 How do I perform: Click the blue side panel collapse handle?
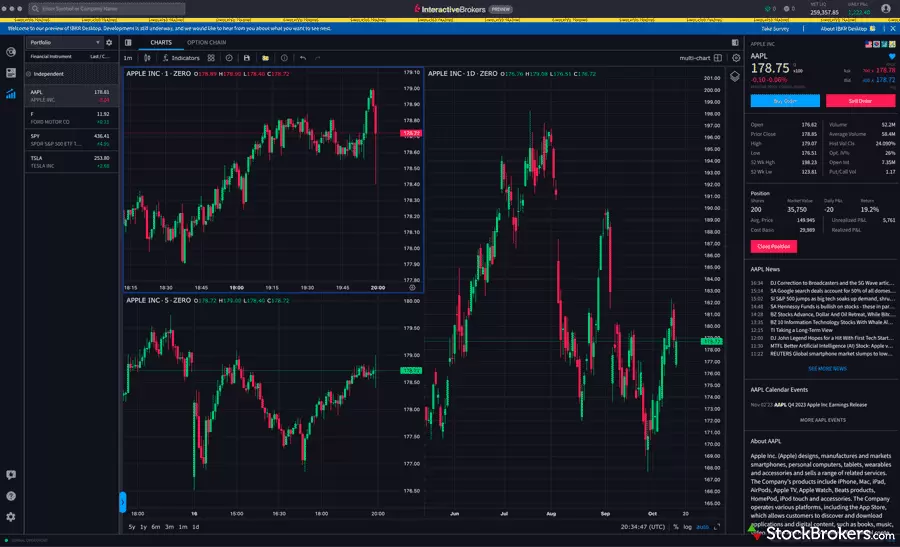coord(123,502)
